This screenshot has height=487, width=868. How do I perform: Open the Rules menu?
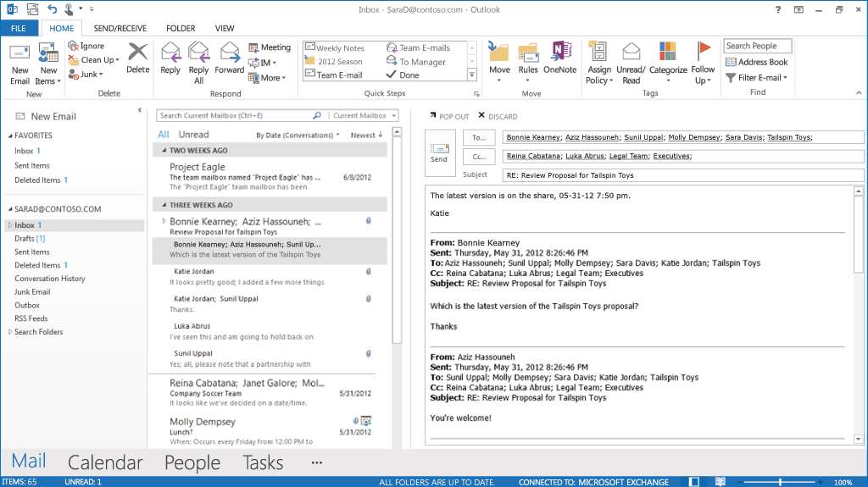(x=527, y=63)
